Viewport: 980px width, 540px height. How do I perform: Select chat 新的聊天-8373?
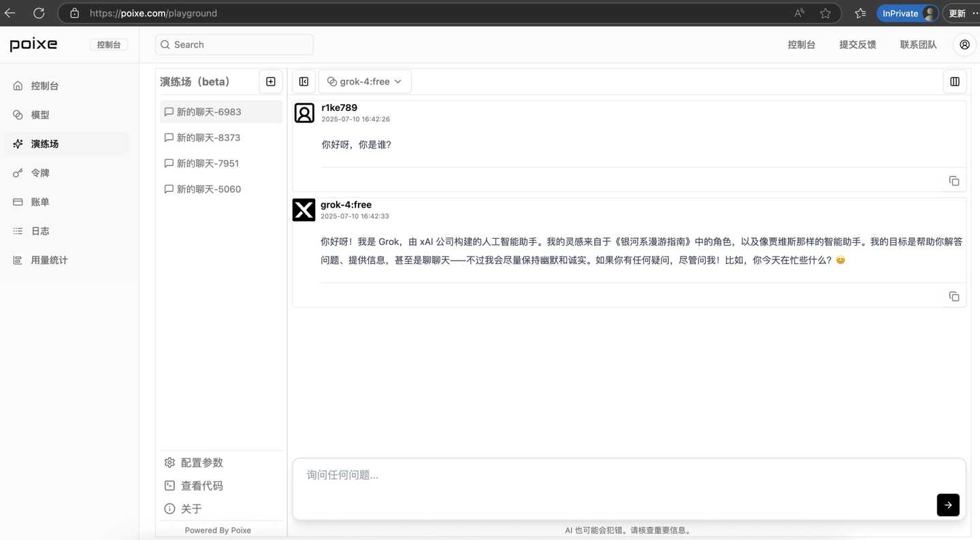click(x=221, y=137)
